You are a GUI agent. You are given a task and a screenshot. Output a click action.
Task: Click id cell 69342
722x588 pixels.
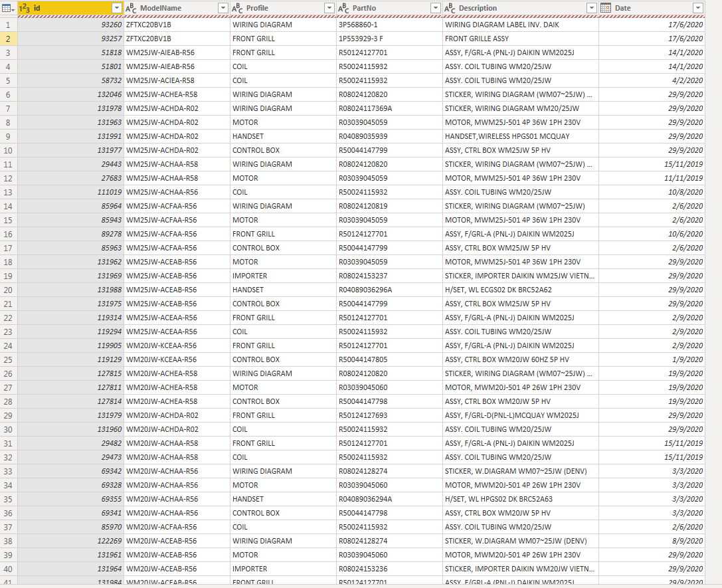pyautogui.click(x=70, y=472)
